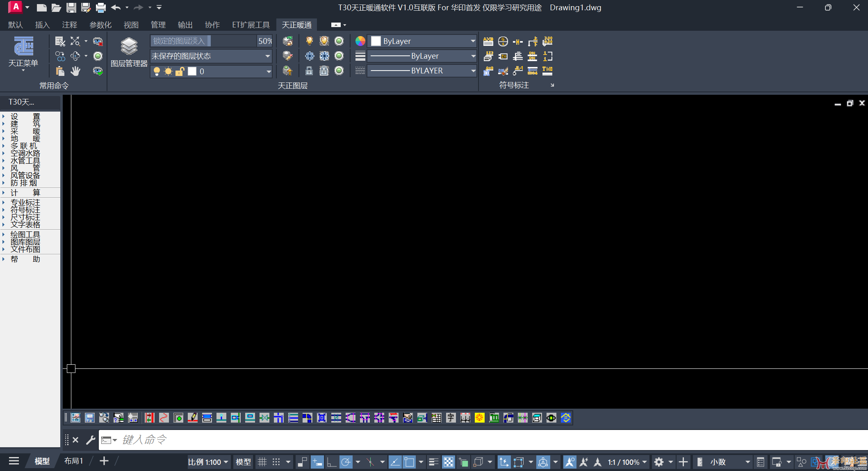Click the Print icon in the quick access toolbar
This screenshot has width=868, height=471.
(101, 7)
